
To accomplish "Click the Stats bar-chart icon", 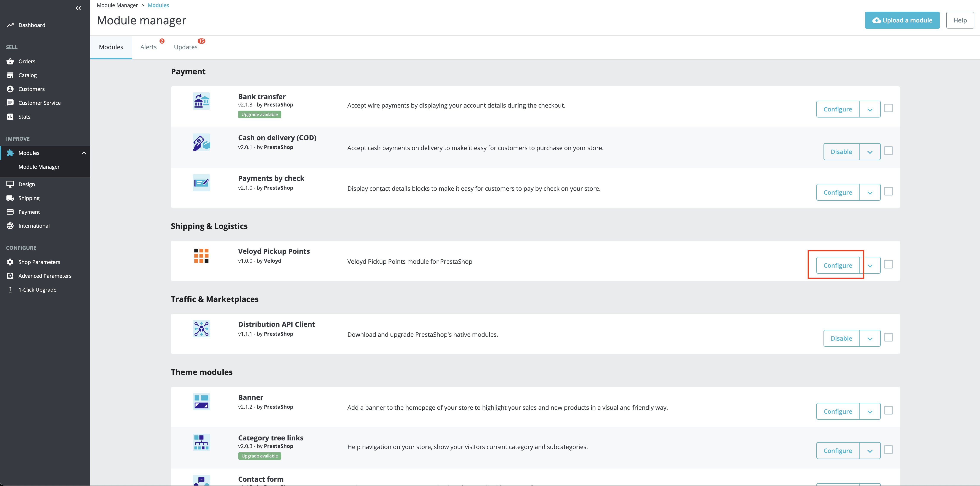I will (x=10, y=116).
